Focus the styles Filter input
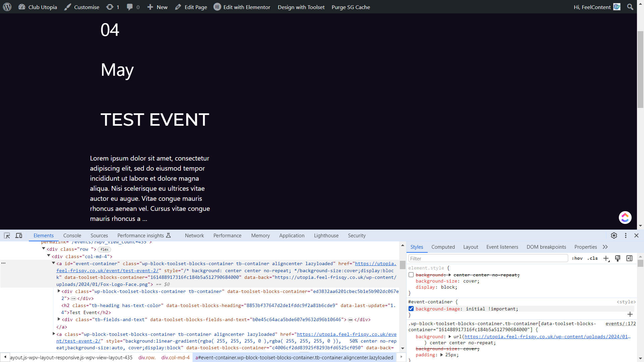The image size is (644, 362). pyautogui.click(x=488, y=258)
